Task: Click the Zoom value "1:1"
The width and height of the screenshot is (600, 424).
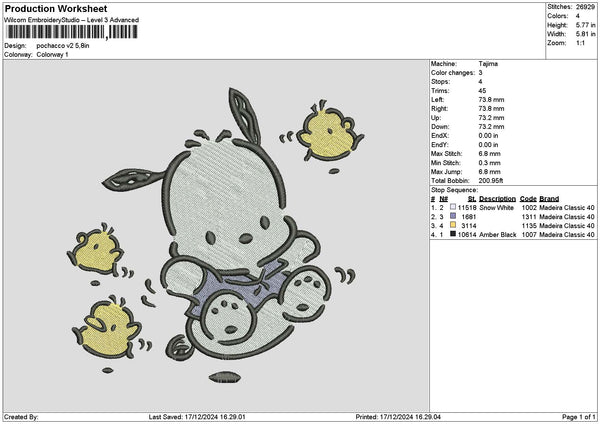Action: (580, 43)
